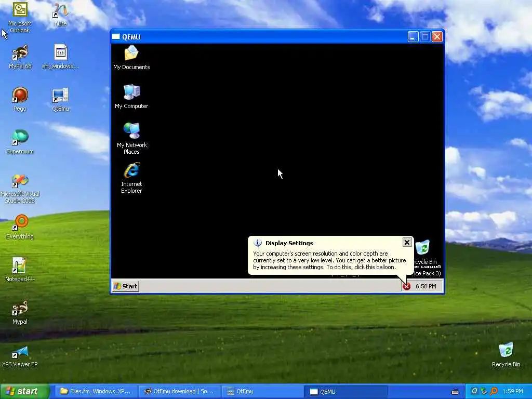Click the QEMU window title bar icon
Viewport: 532px width, 399px height.
(116, 37)
